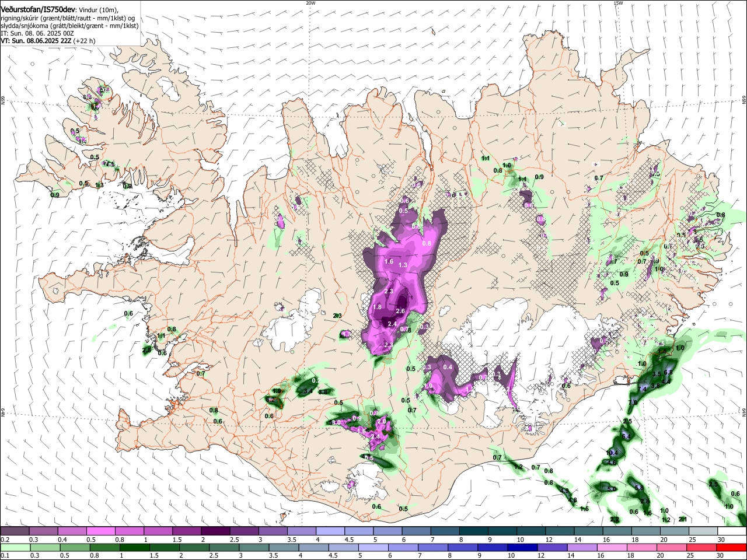The height and width of the screenshot is (560, 747).
Task: Click the 20W longitude label at the top
Action: pyautogui.click(x=311, y=3)
